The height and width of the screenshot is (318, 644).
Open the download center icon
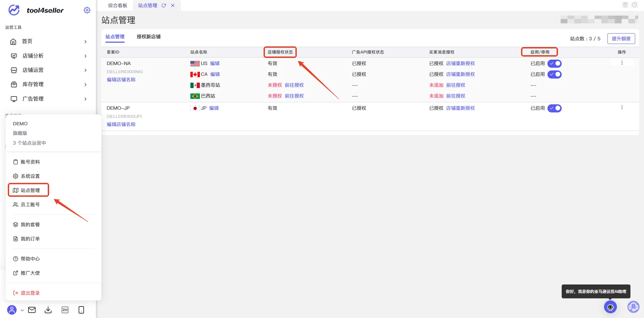coord(48,310)
